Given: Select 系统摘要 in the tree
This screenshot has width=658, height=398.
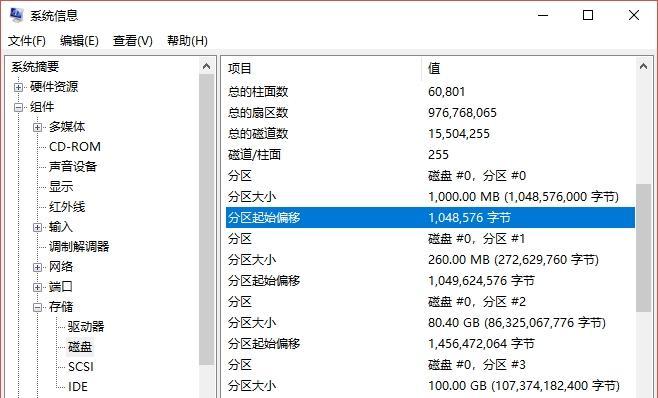Looking at the screenshot, I should tap(35, 67).
